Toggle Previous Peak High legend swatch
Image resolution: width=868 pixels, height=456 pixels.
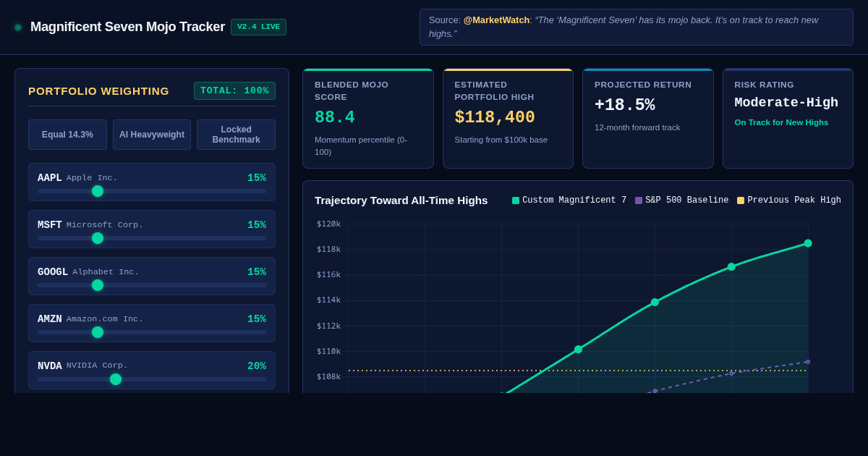click(x=741, y=200)
